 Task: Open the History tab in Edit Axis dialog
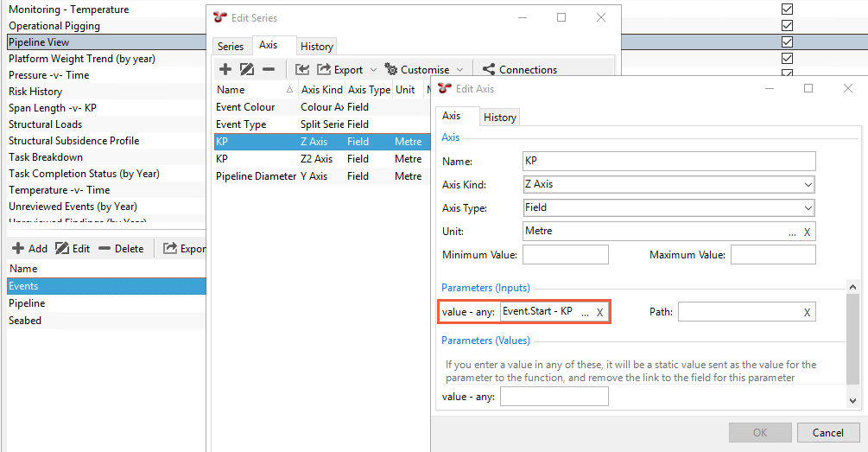tap(499, 117)
